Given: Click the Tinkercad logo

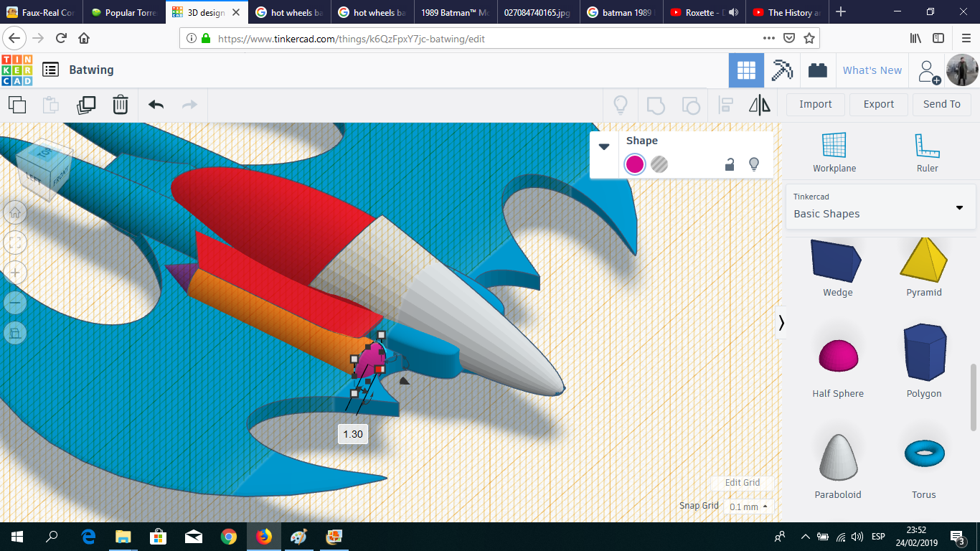Looking at the screenshot, I should 17,70.
